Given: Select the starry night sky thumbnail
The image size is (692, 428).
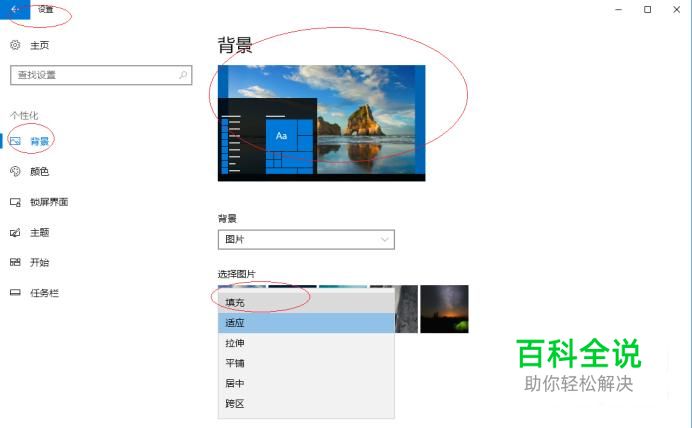Looking at the screenshot, I should tap(444, 309).
